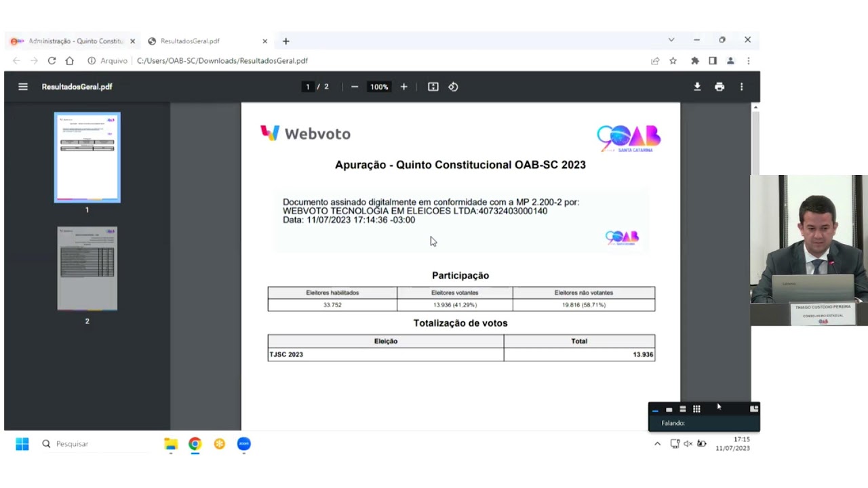Search using Pesquisar taskbar box
Viewport: 868px width, 488px height.
(x=95, y=444)
